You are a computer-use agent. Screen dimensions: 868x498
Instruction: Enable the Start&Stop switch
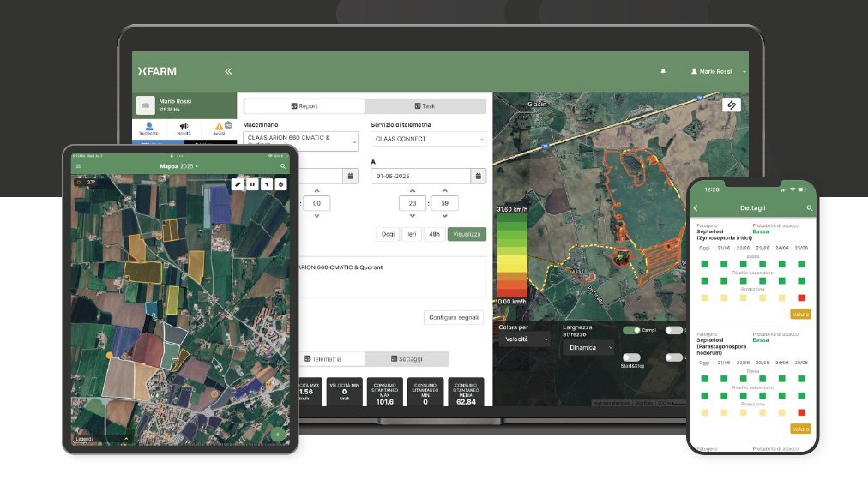pyautogui.click(x=631, y=357)
